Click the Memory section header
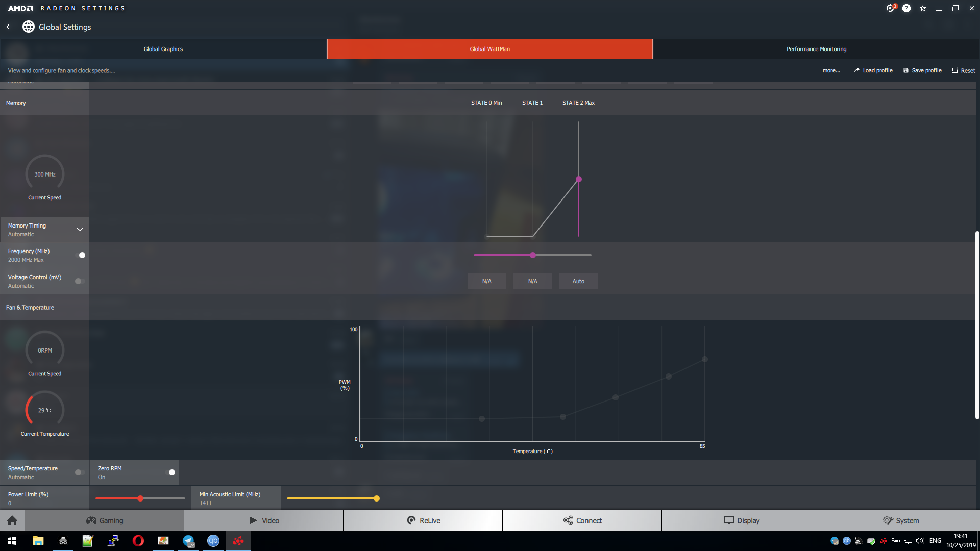This screenshot has height=551, width=980. (x=16, y=103)
